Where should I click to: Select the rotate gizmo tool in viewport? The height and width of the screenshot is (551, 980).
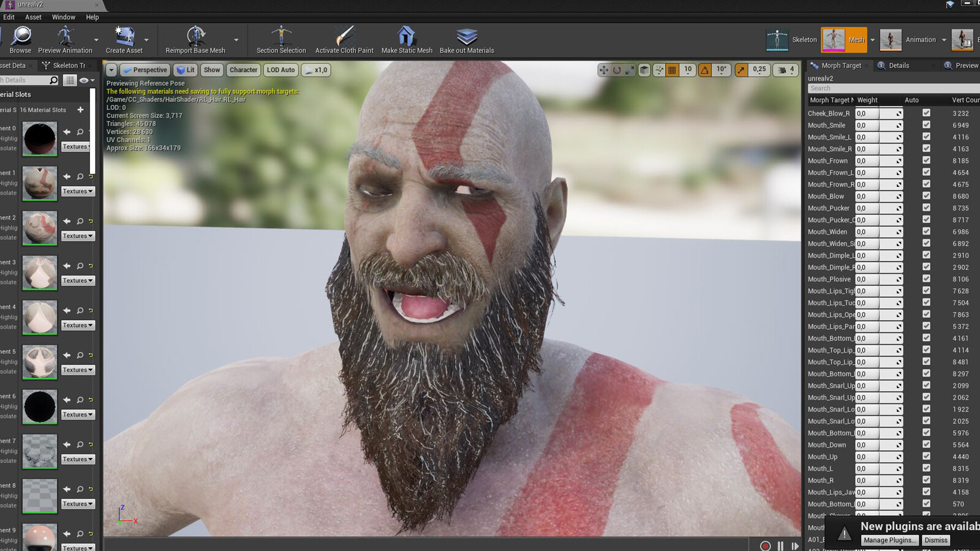coord(617,70)
